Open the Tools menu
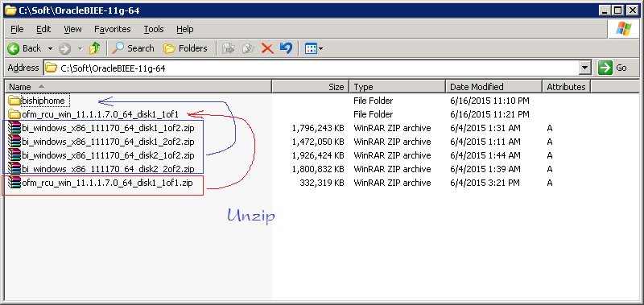 [x=154, y=29]
